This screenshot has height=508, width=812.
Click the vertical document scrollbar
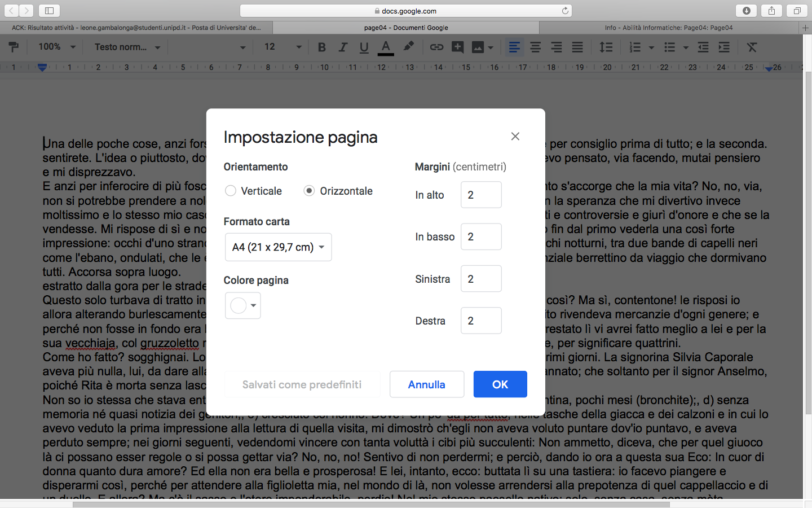coord(808,243)
